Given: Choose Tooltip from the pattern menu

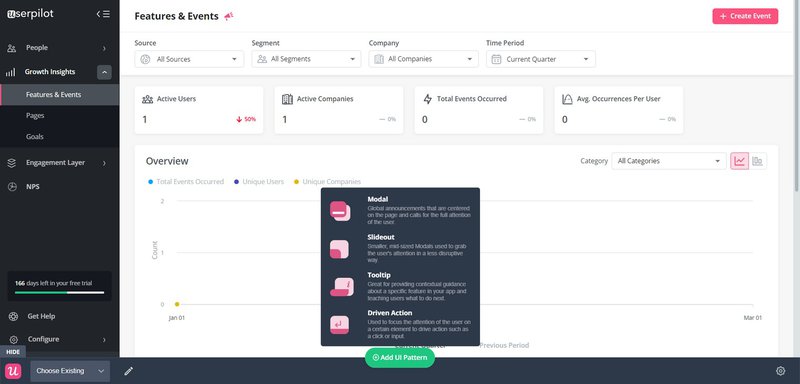Looking at the screenshot, I should pos(401,287).
